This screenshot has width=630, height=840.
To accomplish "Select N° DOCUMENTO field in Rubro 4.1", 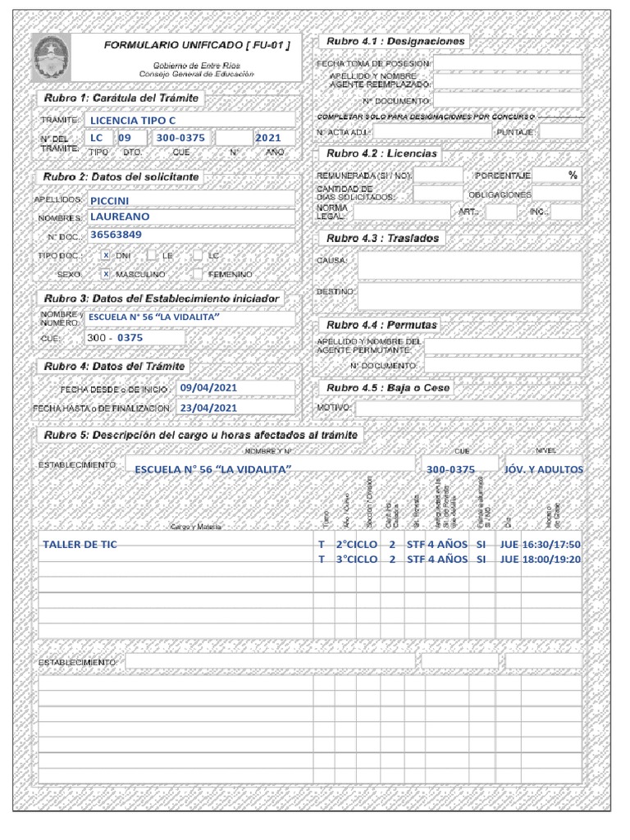I will [508, 99].
